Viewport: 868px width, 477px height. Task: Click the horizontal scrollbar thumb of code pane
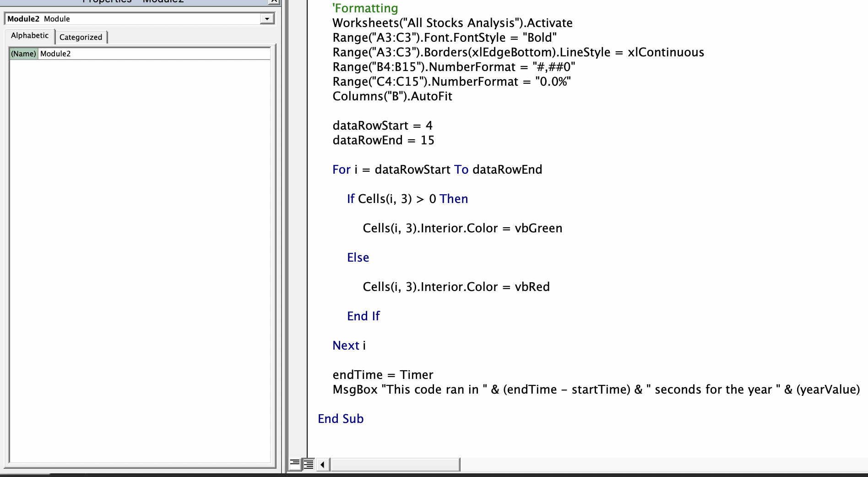click(x=395, y=465)
